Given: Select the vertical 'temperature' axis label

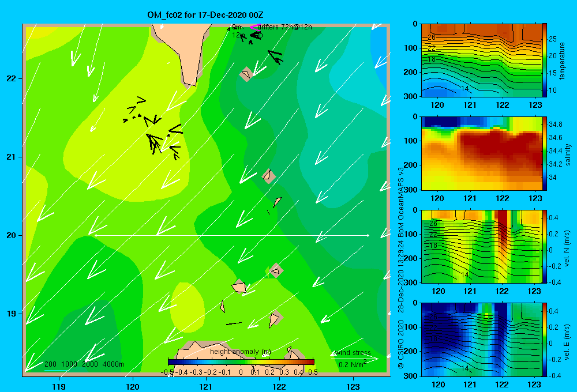Looking at the screenshot, I should 561,61.
